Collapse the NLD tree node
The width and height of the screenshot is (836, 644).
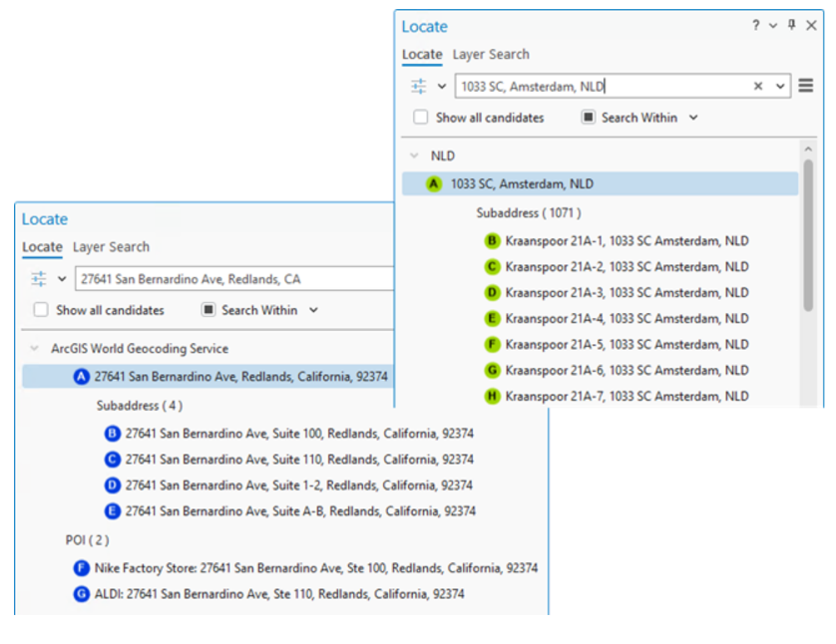pos(412,156)
